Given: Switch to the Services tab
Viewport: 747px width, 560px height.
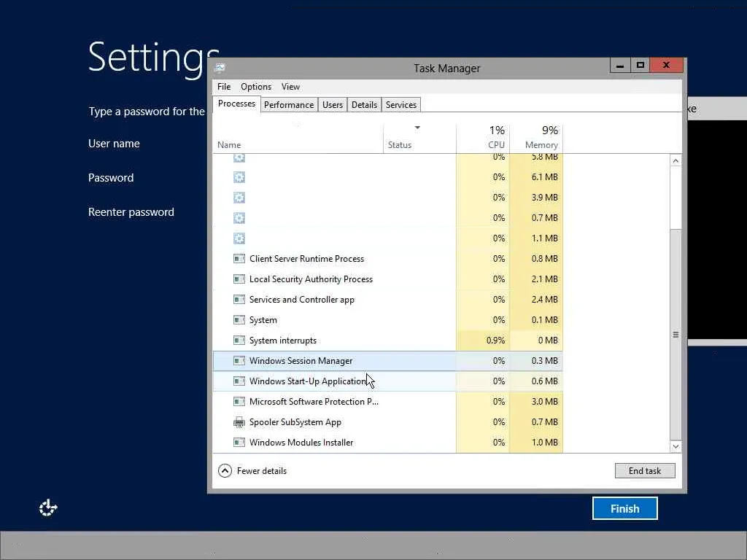Looking at the screenshot, I should click(x=401, y=105).
